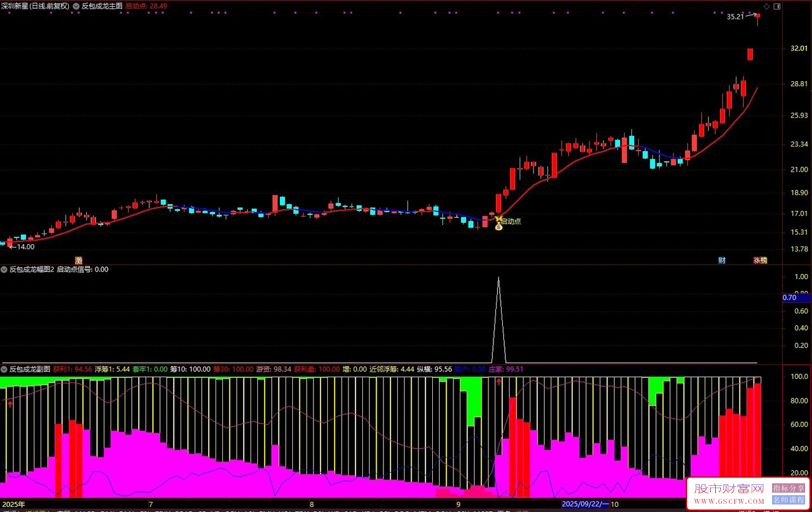Click the 28.81 price axis label
This screenshot has height=512, width=812.
coord(799,83)
